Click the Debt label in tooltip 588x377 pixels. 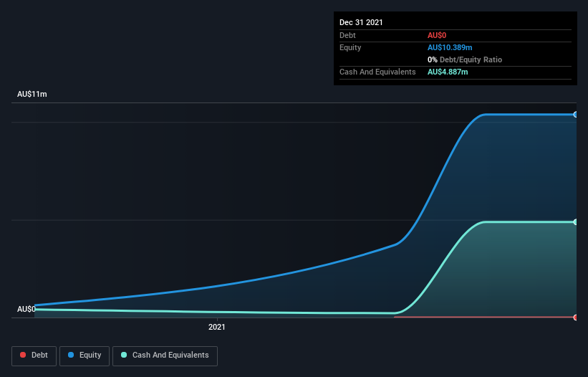(347, 35)
